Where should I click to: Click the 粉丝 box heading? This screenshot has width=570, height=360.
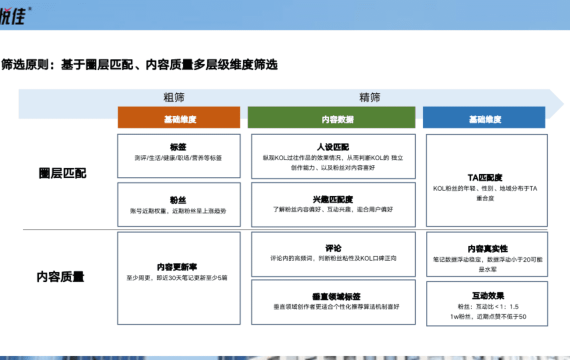178,200
